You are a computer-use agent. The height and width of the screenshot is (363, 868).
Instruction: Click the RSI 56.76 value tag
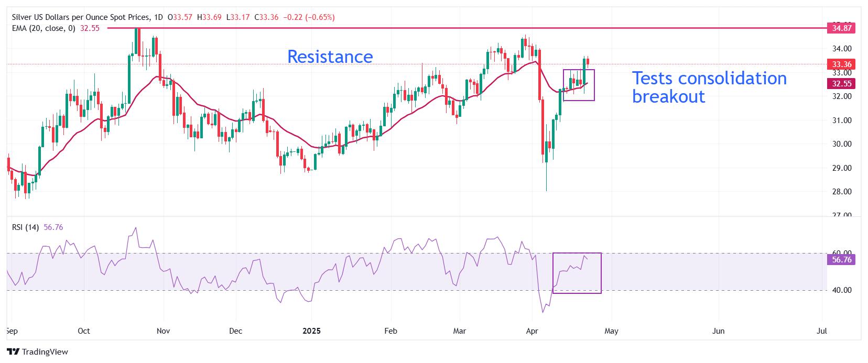842,259
